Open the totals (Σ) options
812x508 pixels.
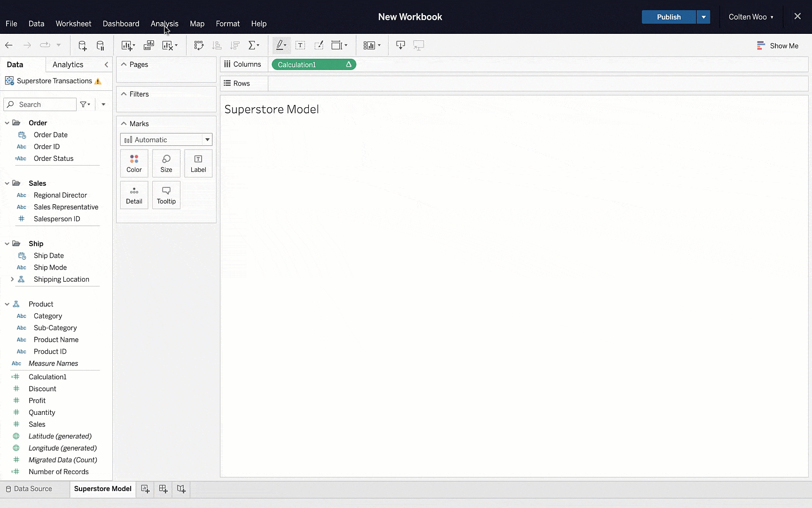[254, 45]
